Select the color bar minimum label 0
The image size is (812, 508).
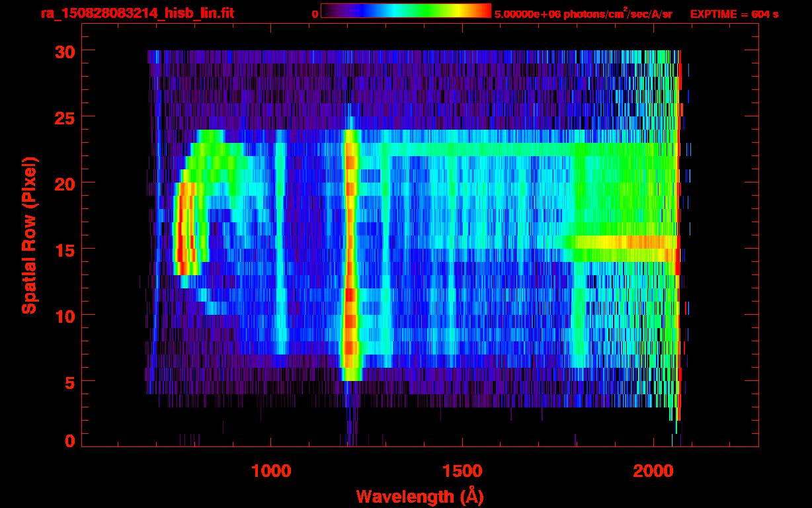click(315, 14)
